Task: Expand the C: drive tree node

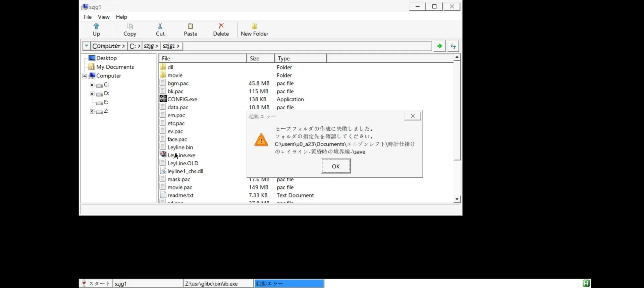Action: [x=92, y=85]
